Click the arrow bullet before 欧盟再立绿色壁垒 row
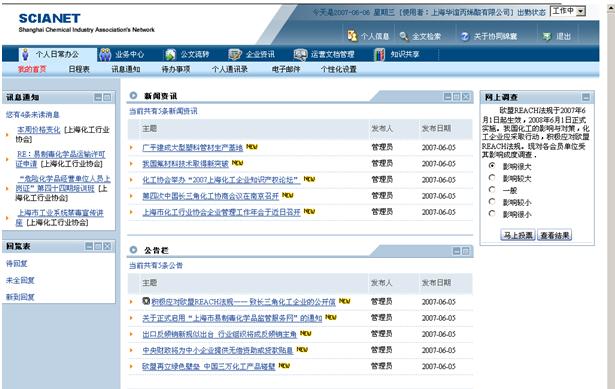 coord(131,366)
